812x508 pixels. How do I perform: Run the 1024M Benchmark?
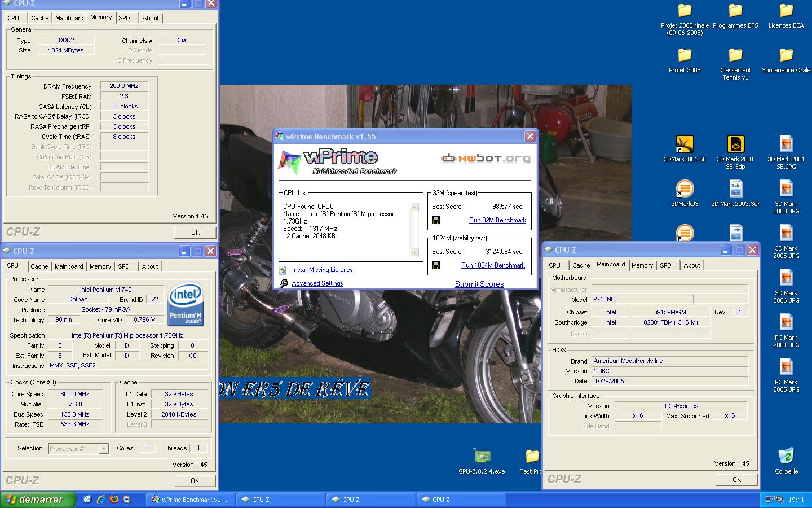(493, 265)
